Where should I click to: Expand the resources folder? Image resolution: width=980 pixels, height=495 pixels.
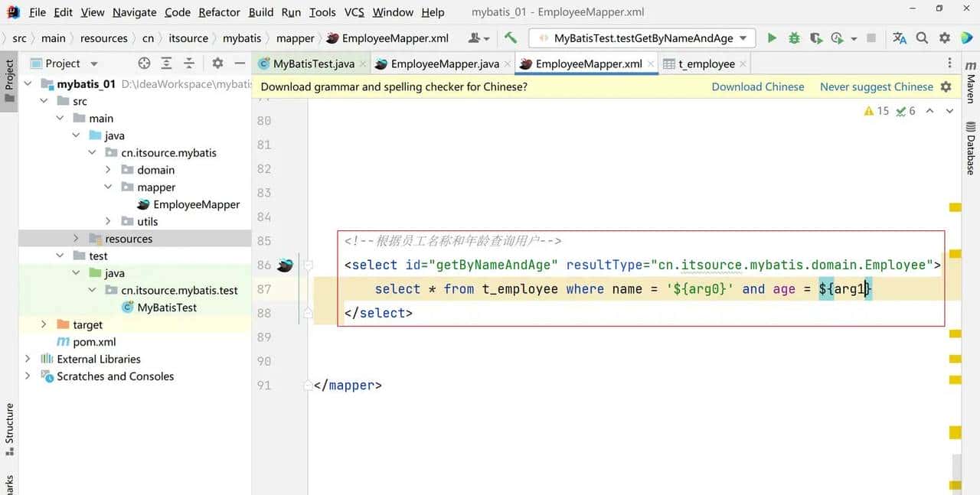coord(77,239)
